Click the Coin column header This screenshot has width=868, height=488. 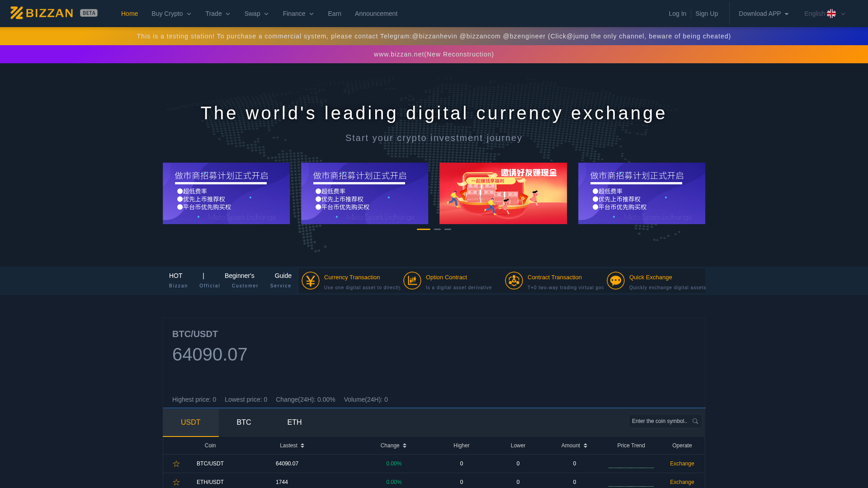210,446
